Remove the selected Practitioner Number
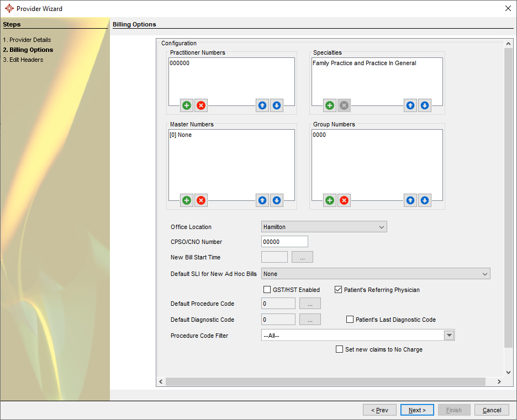This screenshot has height=420, width=517. [x=201, y=105]
